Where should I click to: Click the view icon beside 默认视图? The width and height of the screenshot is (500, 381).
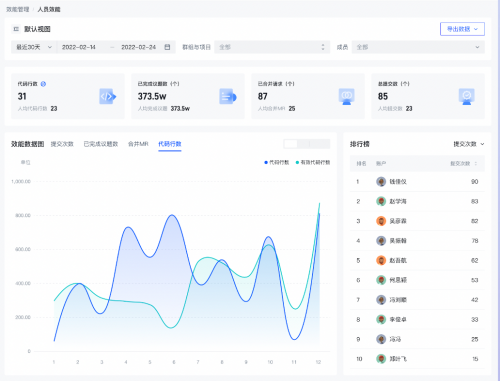(16, 29)
